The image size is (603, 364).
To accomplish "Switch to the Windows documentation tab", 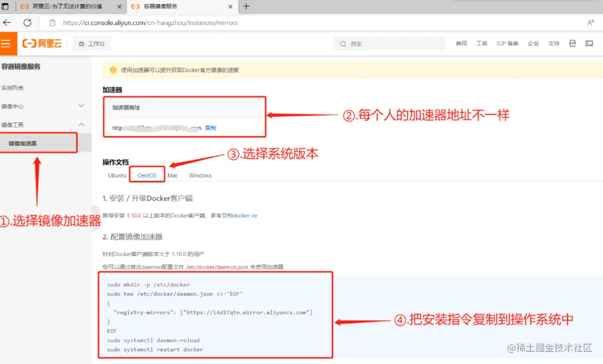I will coord(200,175).
